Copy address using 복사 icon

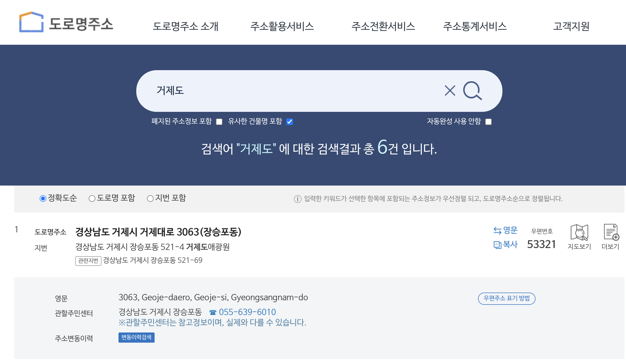tap(497, 245)
